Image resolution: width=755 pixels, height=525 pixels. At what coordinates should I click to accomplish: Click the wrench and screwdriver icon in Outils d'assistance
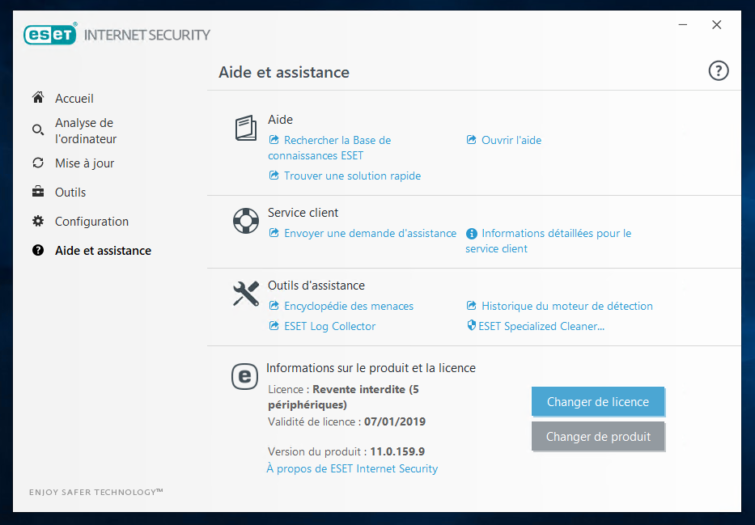point(246,293)
